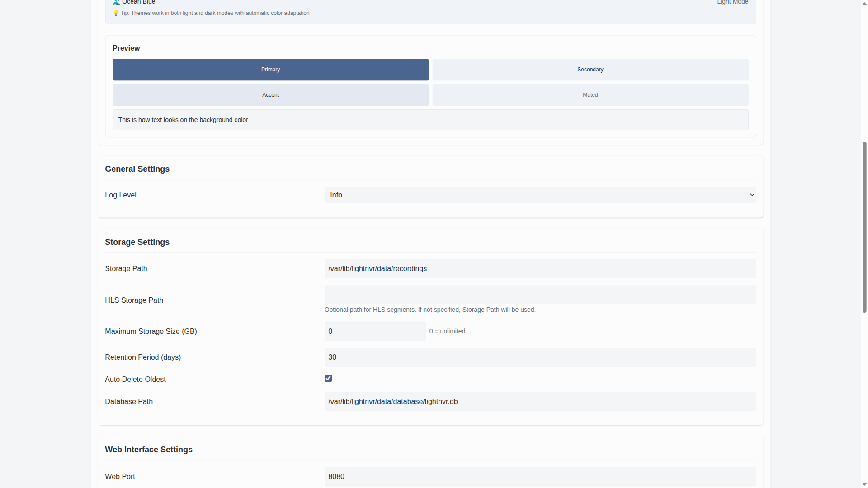Click the 'Storage Settings' heading
This screenshot has height=488, width=868.
(137, 242)
